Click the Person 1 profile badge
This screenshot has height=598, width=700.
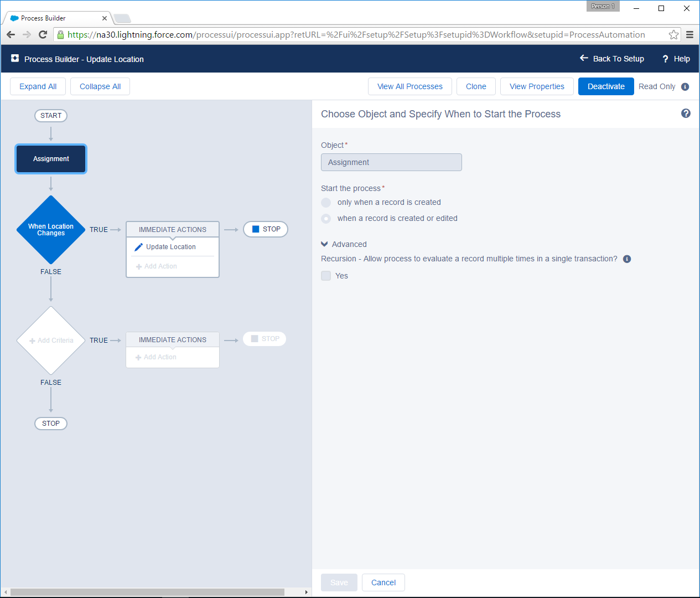click(603, 6)
